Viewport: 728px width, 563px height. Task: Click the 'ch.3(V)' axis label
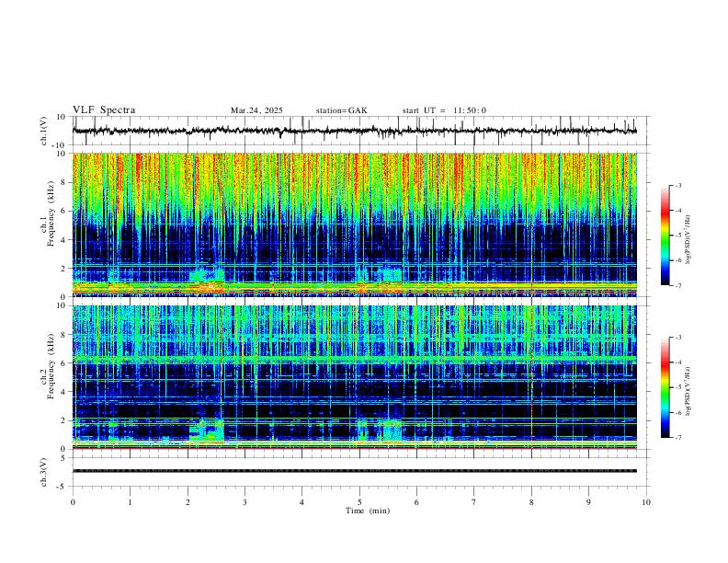coord(44,473)
